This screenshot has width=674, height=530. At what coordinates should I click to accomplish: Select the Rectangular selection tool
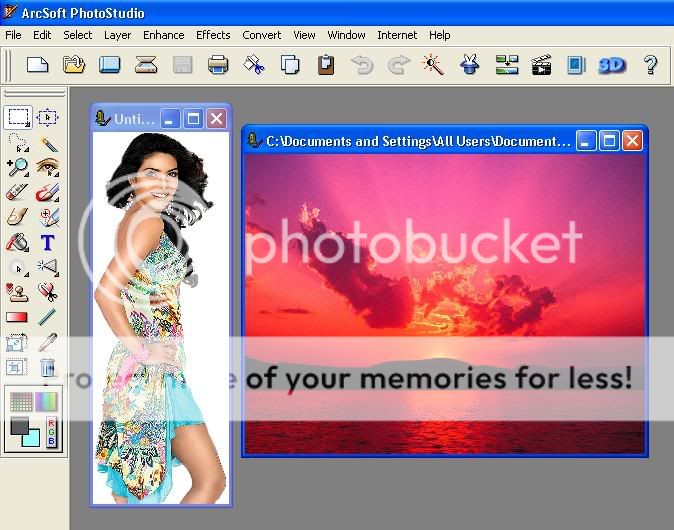pos(18,118)
